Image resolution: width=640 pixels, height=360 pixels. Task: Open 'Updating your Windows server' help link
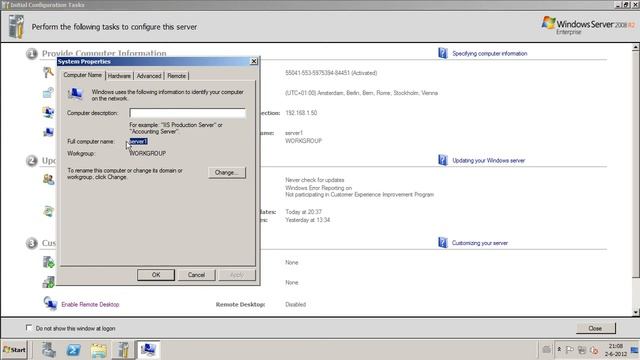coord(489,160)
